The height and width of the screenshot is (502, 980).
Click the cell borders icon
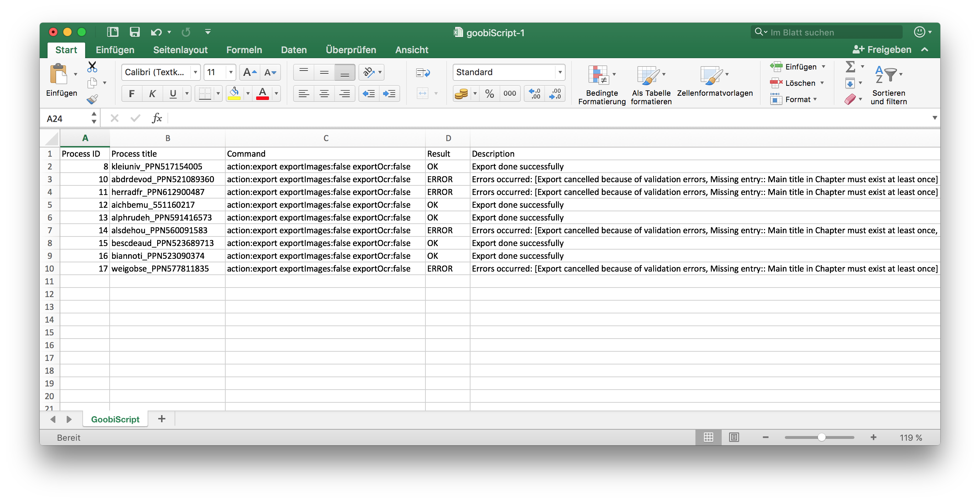pos(205,93)
